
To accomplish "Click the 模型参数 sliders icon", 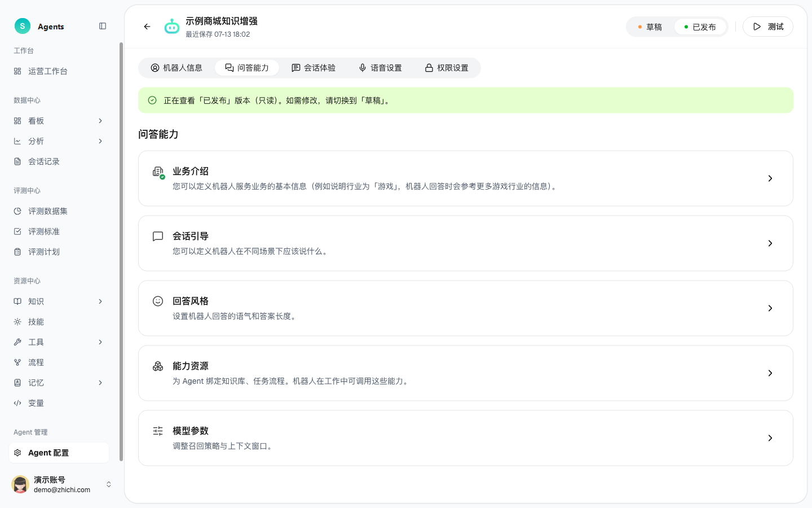I will click(158, 431).
